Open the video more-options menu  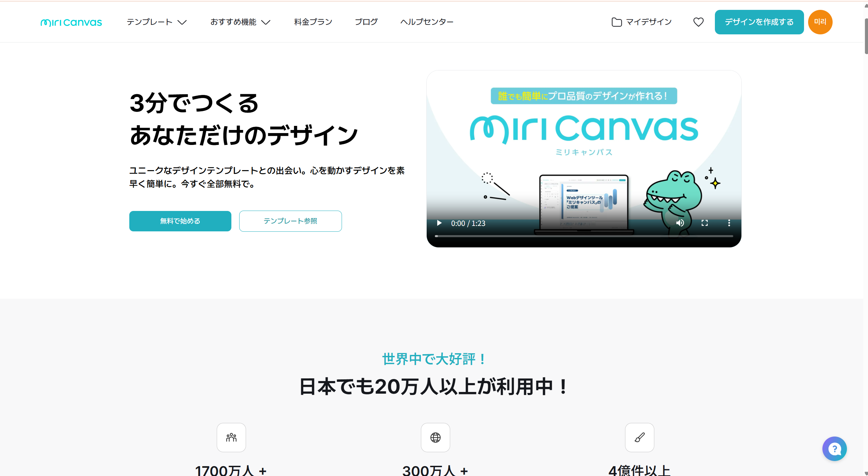click(x=729, y=223)
